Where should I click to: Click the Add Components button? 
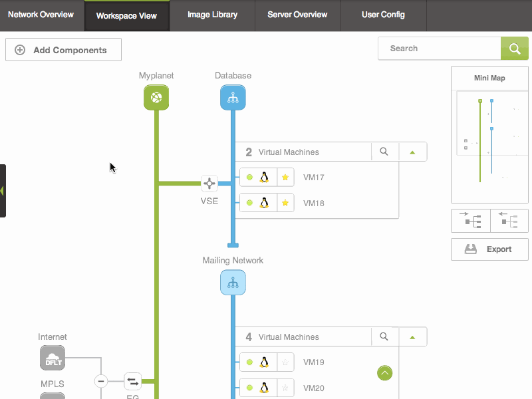pos(63,50)
